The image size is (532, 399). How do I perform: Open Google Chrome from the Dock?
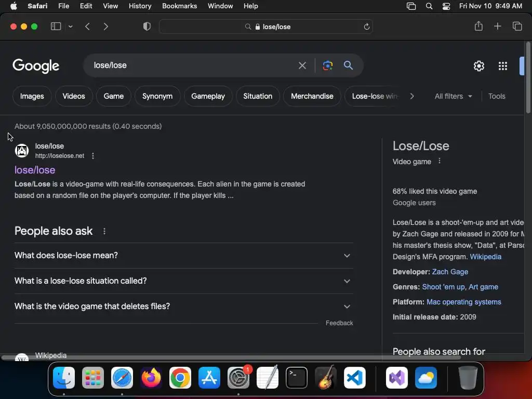coord(180,378)
